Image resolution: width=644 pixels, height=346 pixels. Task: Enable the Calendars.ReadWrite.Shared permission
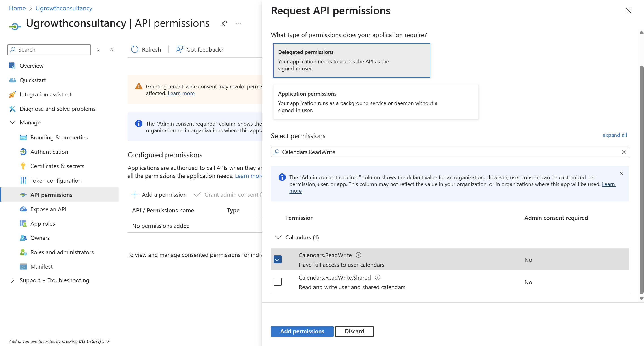click(x=277, y=282)
